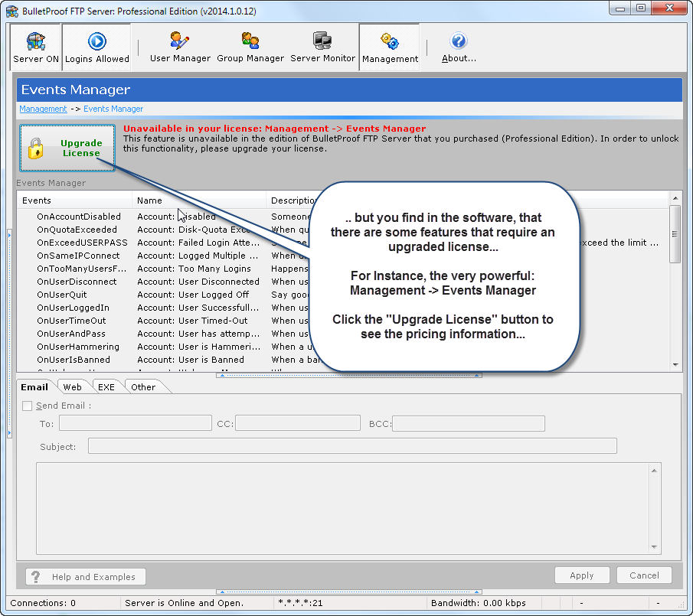Toggle the Logins Allowed button
Screen dimensions: 693x616
tap(96, 47)
